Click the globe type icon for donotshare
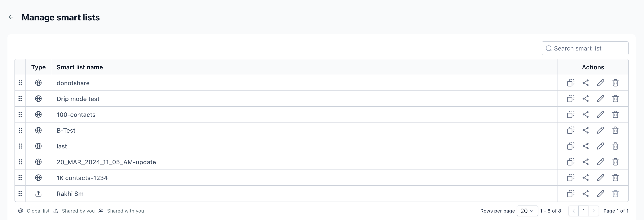644x220 pixels. (38, 83)
